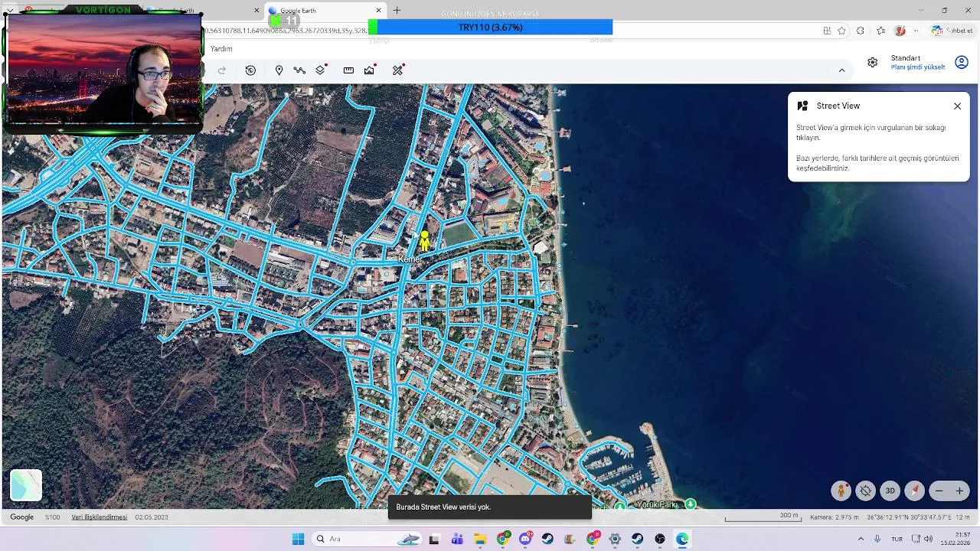
Task: Open the image overlay tool in toolbar
Action: tap(370, 70)
